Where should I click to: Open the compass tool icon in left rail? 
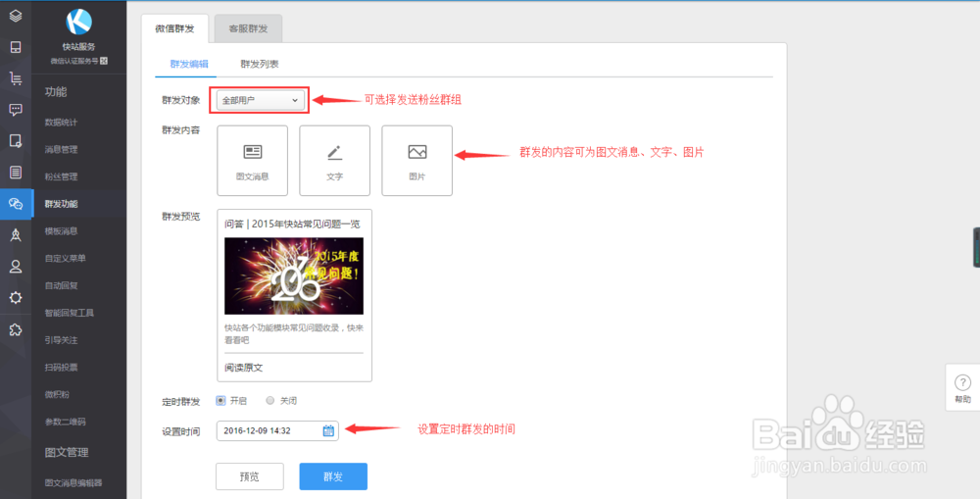16,235
